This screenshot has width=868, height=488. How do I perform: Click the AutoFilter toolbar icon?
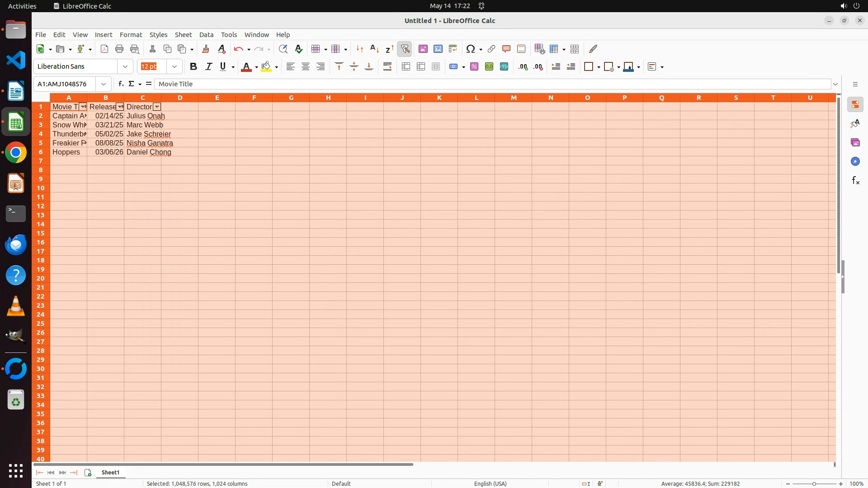click(405, 49)
